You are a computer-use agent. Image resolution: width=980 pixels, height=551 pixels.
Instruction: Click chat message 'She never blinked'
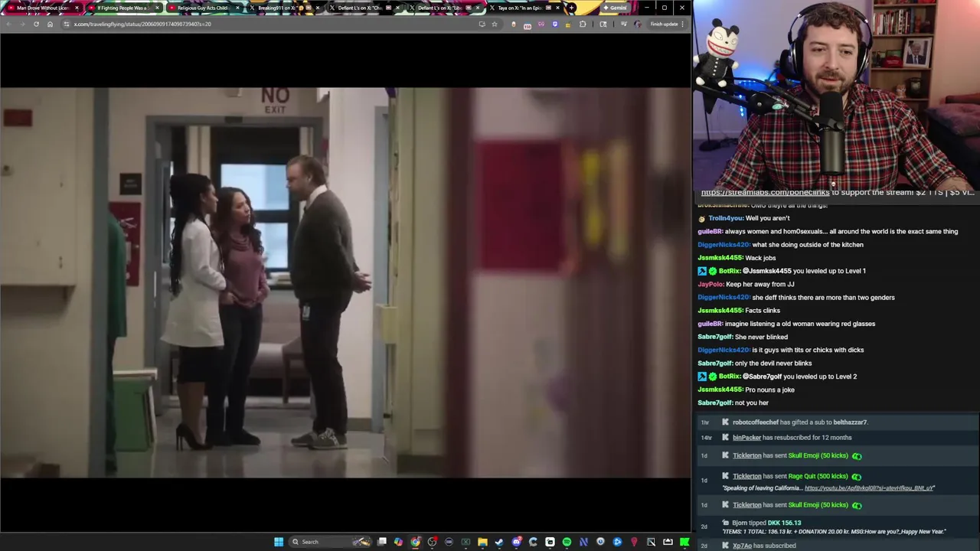tap(761, 337)
